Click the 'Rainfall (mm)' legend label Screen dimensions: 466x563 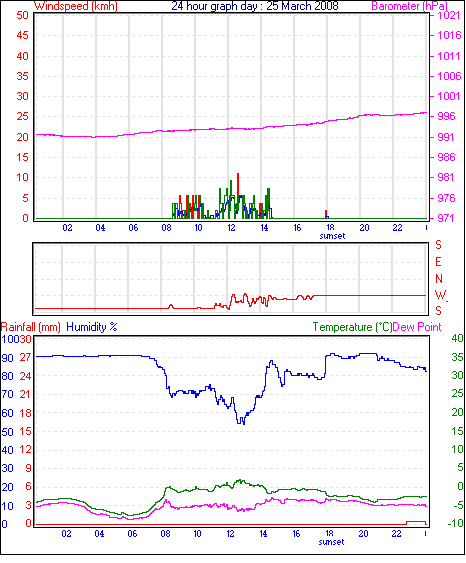[x=31, y=327]
